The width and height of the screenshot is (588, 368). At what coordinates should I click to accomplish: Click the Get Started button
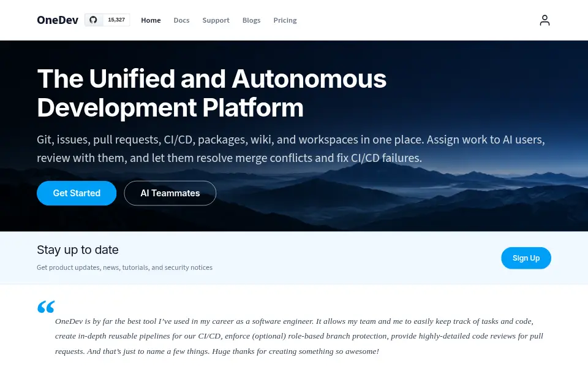pos(77,193)
